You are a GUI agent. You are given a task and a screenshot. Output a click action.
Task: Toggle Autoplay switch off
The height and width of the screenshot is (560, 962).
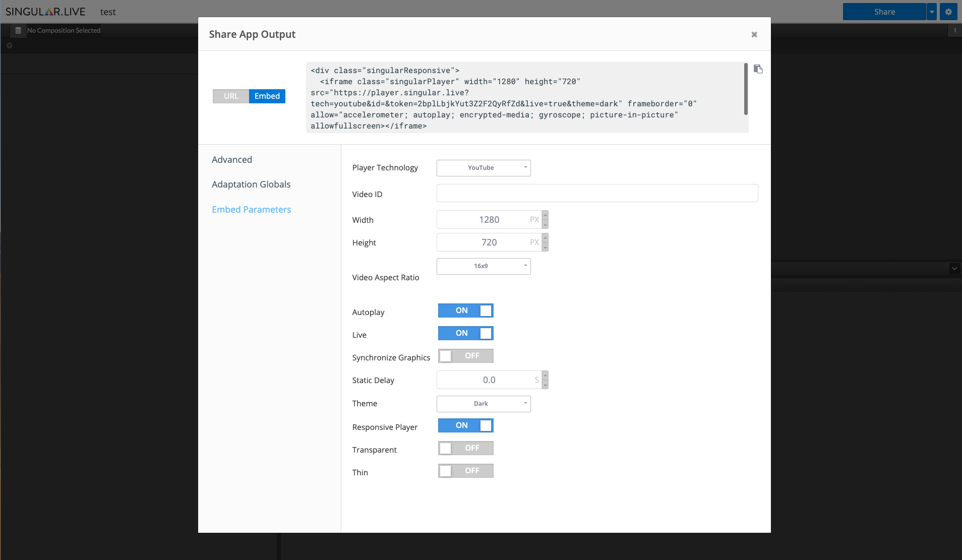click(x=465, y=310)
